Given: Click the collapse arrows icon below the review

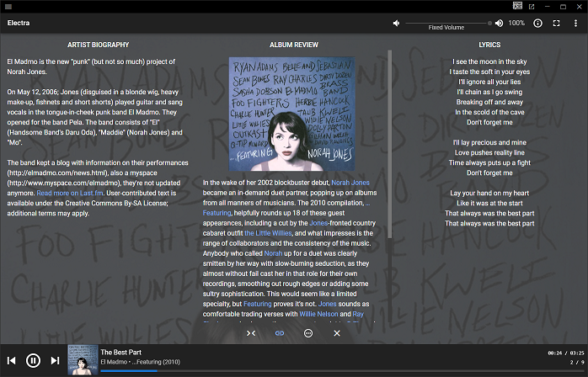Looking at the screenshot, I should [x=251, y=333].
